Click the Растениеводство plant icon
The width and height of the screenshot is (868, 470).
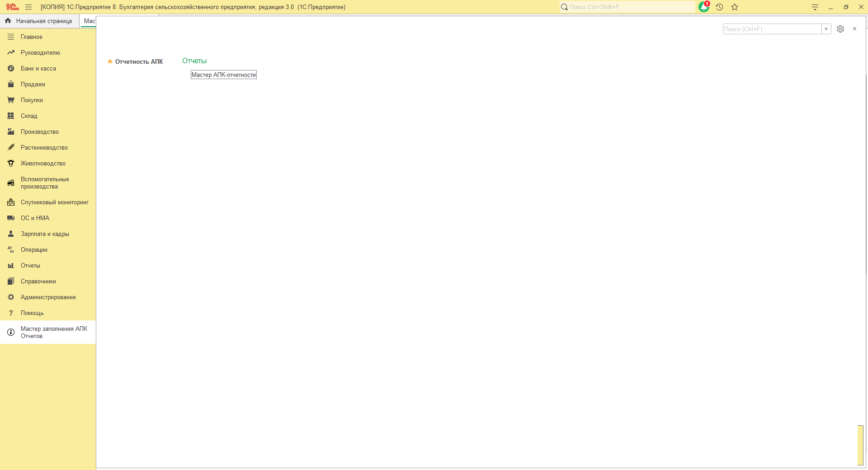pos(11,147)
